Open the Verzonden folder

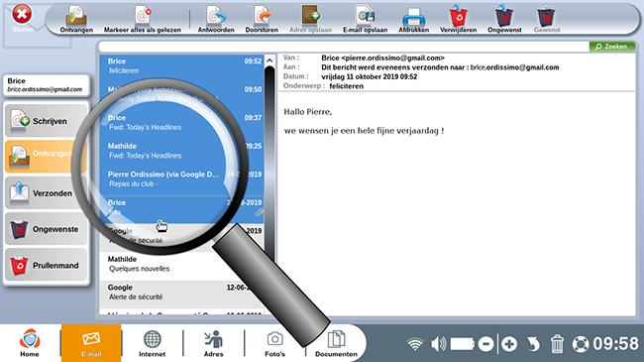pos(46,193)
